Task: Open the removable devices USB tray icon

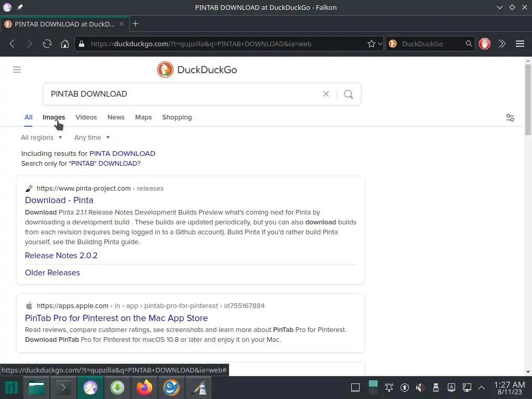Action: (436, 388)
